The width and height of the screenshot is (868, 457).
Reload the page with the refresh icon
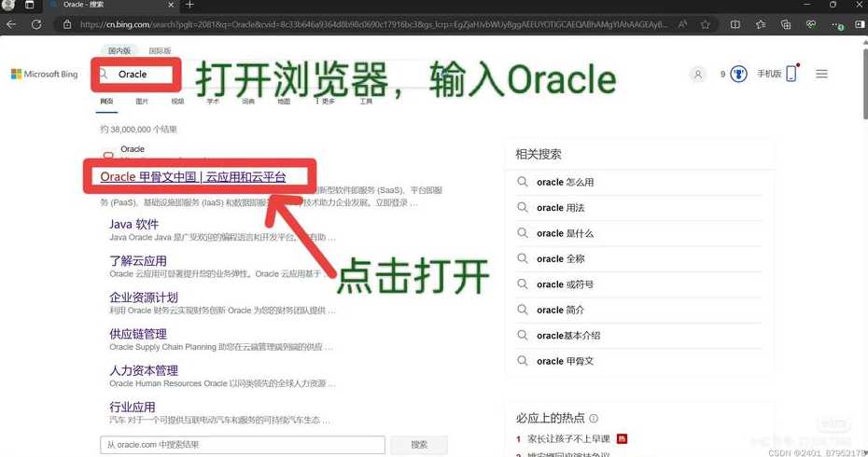coord(36,24)
